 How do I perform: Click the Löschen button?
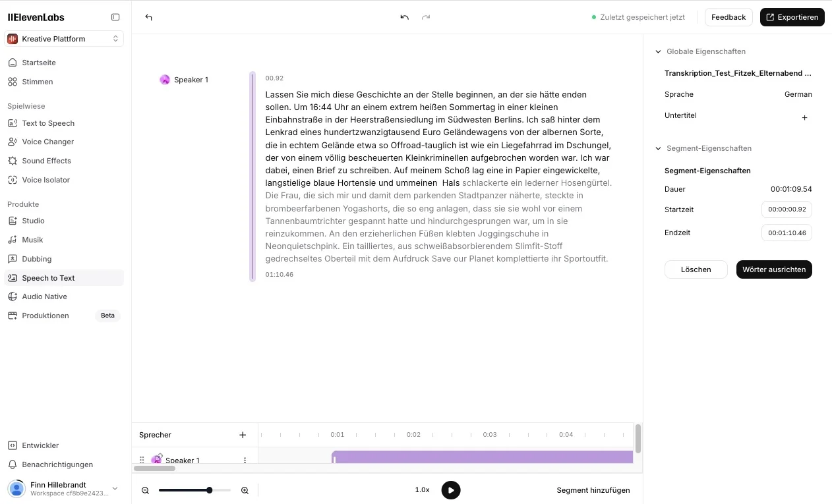pos(696,269)
